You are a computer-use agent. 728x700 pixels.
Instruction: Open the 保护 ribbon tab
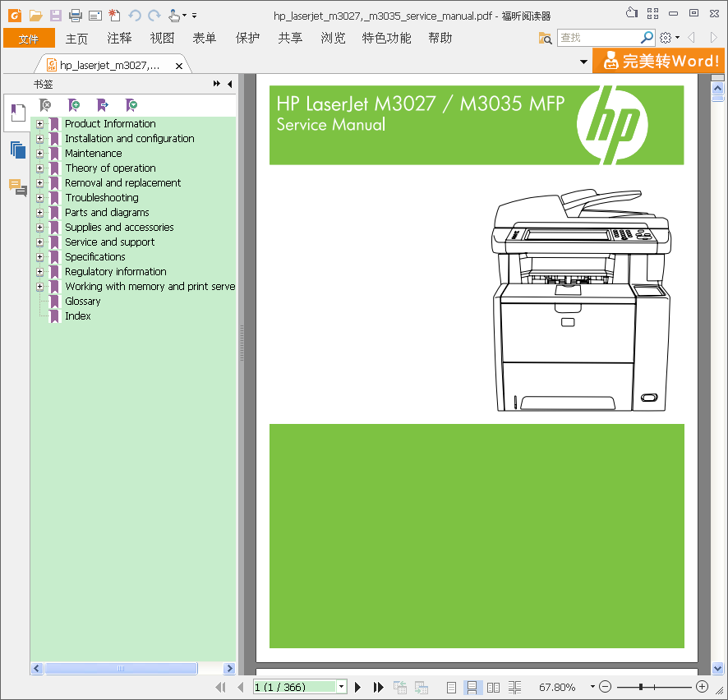[x=247, y=38]
